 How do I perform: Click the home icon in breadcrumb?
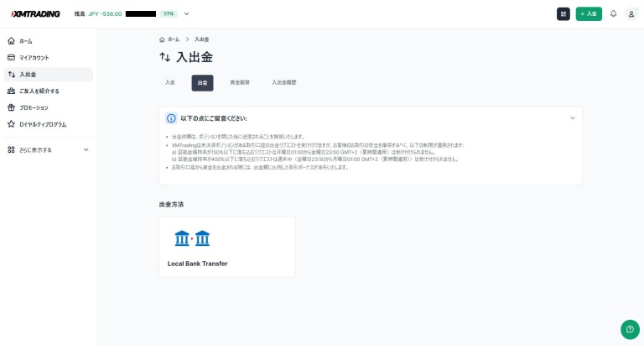162,39
